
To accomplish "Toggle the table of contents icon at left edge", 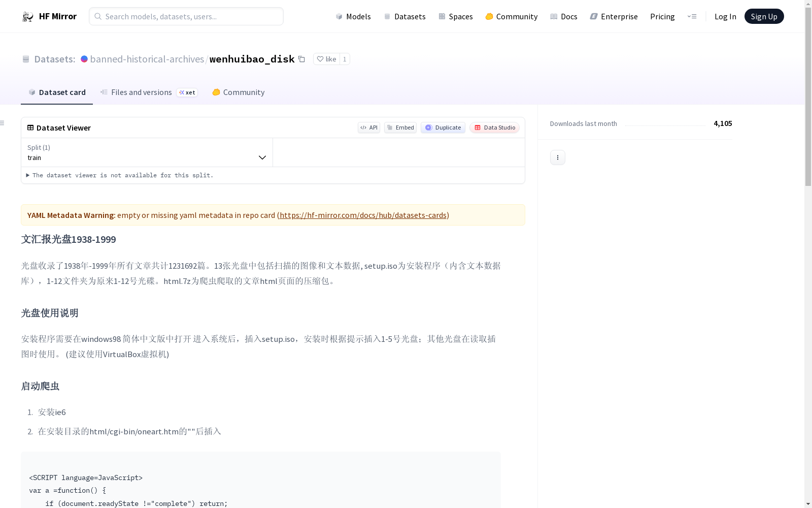I will click(x=2, y=123).
